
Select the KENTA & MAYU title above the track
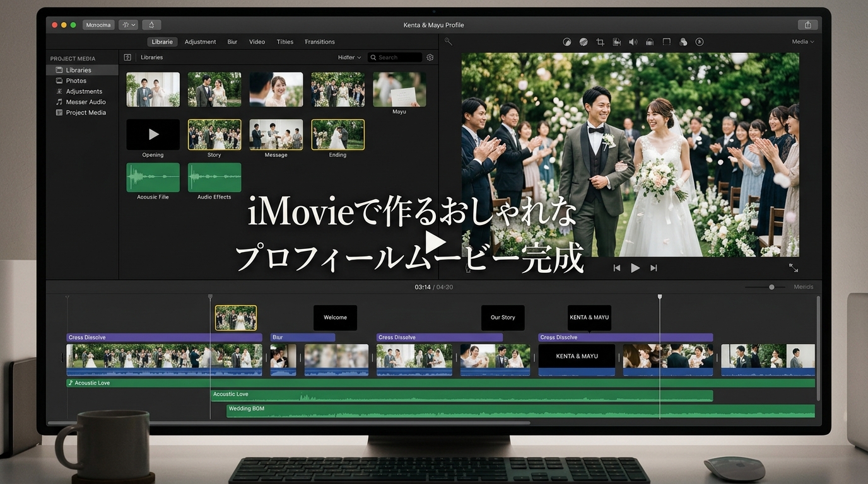point(589,318)
